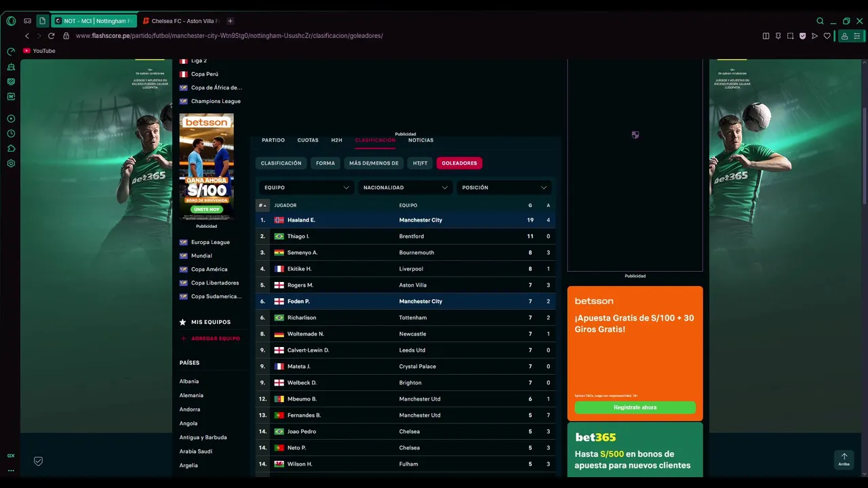Sort by the # ranking column header

point(262,205)
